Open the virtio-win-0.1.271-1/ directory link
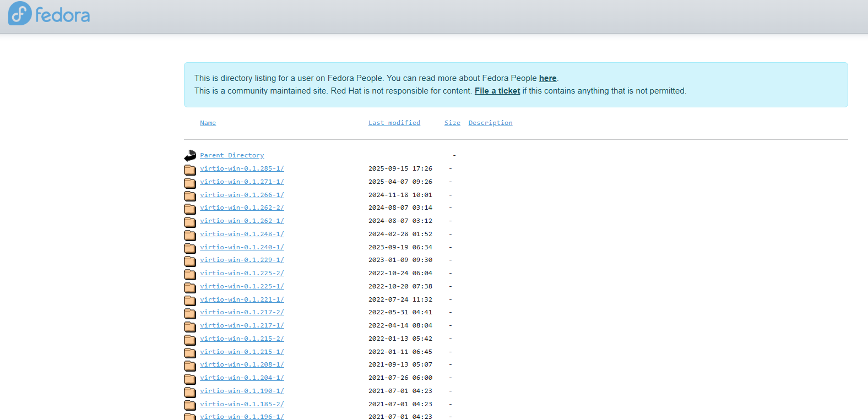 click(x=242, y=182)
